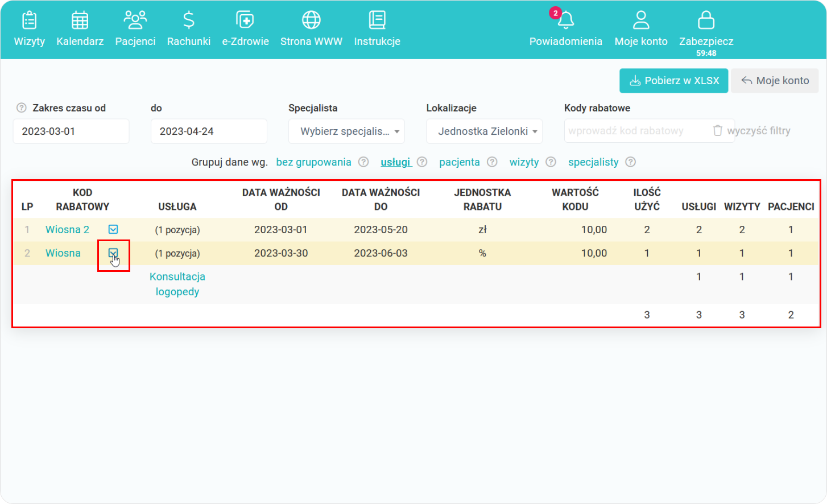
Task: Open the Pacjenci people icon
Action: click(135, 20)
